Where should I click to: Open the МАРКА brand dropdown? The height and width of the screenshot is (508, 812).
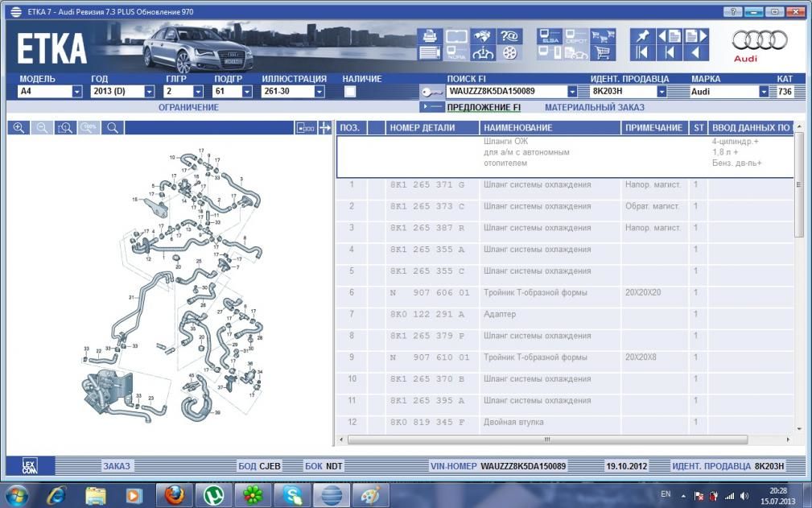click(x=764, y=92)
